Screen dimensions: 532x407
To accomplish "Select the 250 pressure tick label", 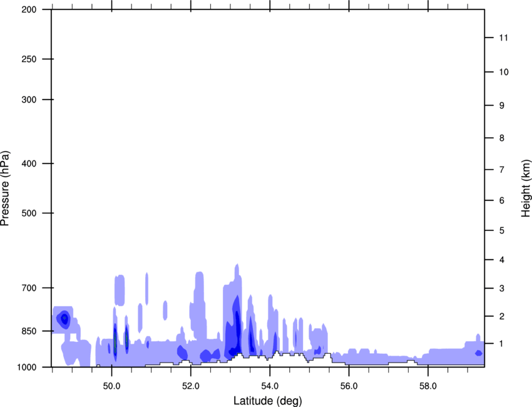I will (29, 59).
